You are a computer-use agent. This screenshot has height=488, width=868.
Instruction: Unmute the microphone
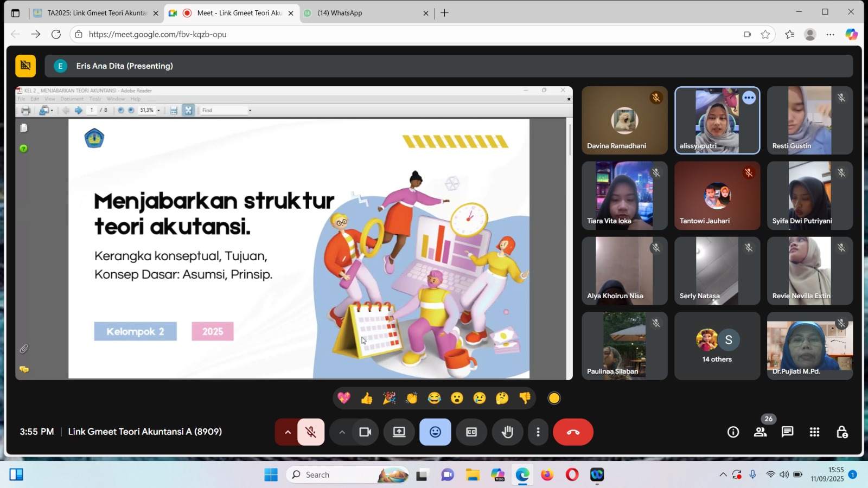(x=311, y=432)
